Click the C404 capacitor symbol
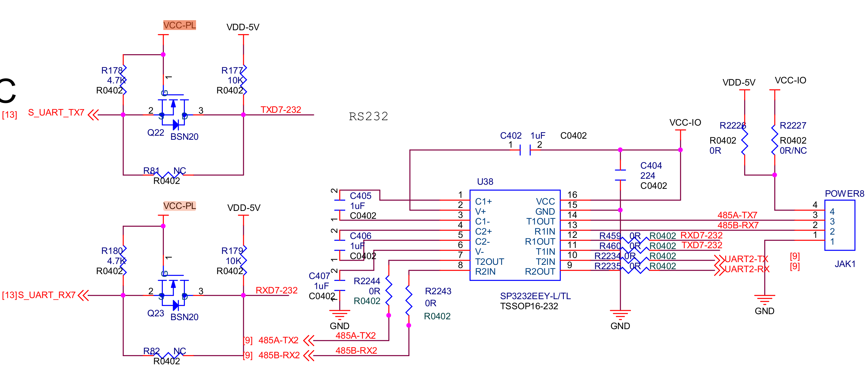 [620, 175]
